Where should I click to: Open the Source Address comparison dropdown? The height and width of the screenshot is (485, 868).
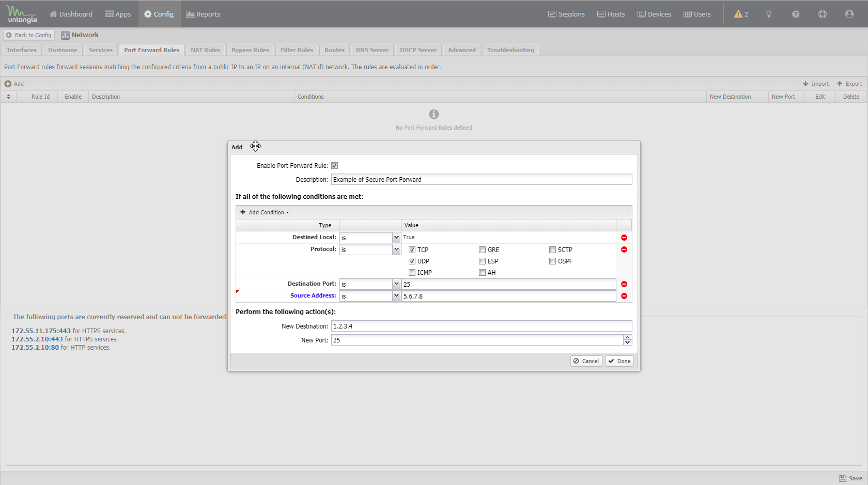(395, 295)
